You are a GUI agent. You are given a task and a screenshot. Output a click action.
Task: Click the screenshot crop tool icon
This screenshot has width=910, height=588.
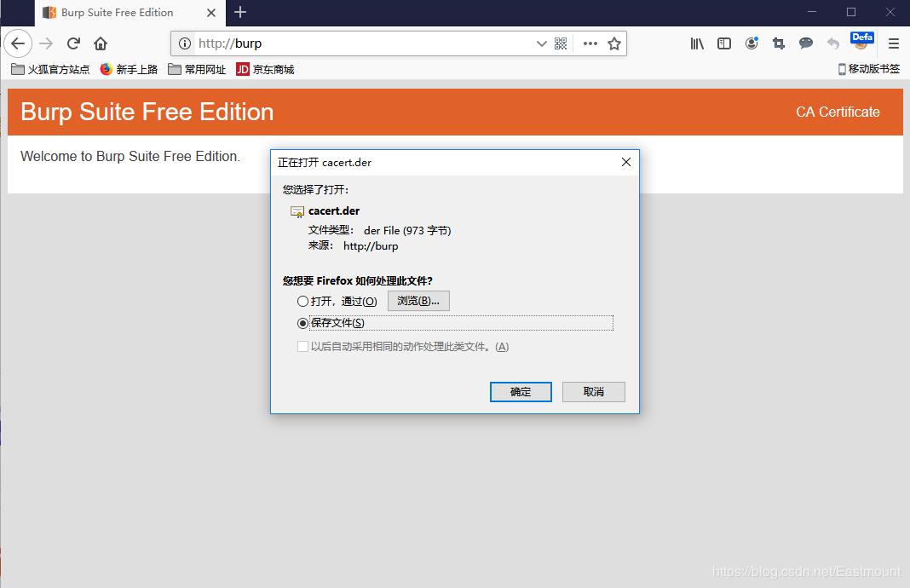coord(778,43)
